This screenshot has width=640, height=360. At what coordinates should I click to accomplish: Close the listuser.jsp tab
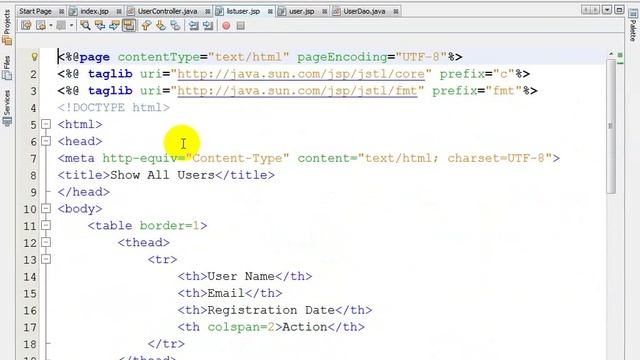[x=270, y=11]
